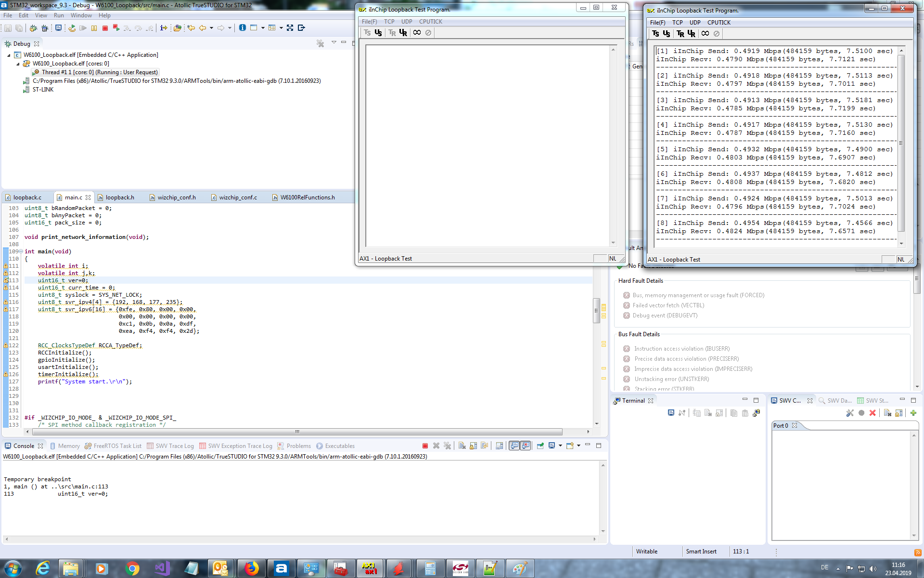Toggle SWV Console start trace record button
Screen dimensions: 924x578
click(861, 413)
